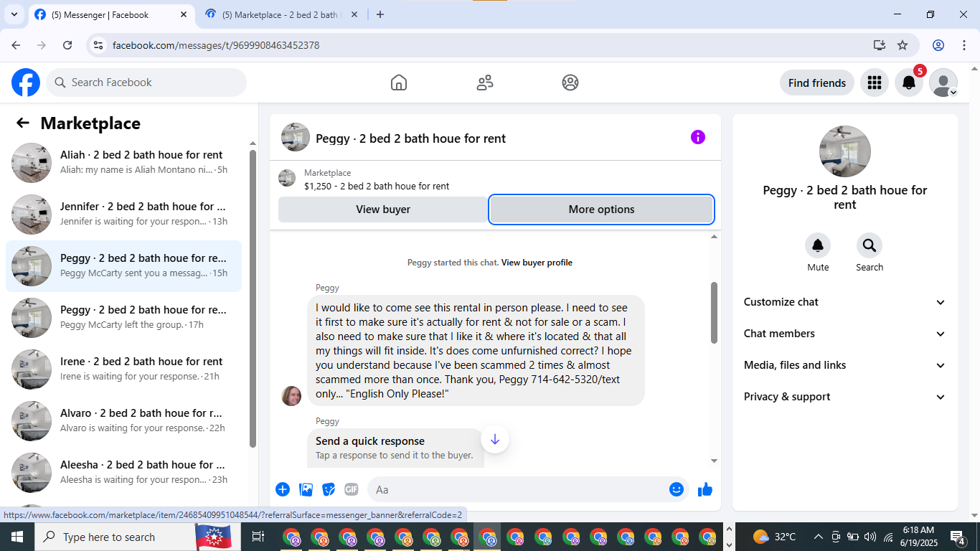980x551 pixels.
Task: Expand Chat members section
Action: point(845,334)
